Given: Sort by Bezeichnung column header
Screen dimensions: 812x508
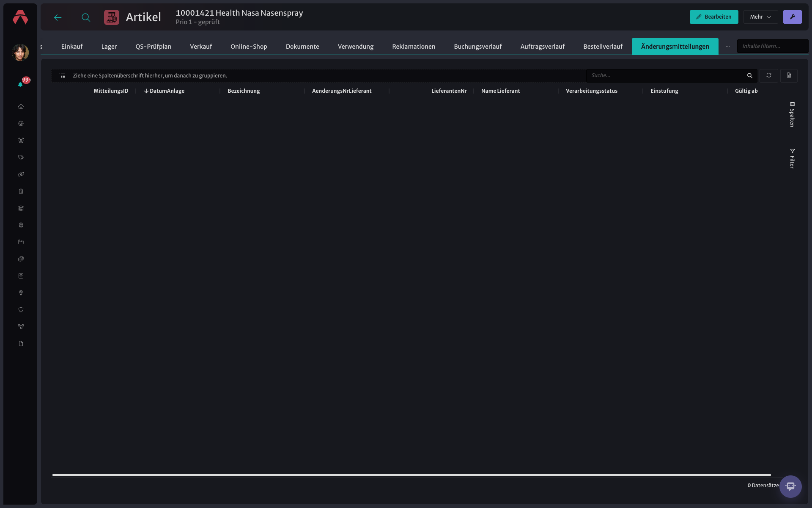Looking at the screenshot, I should [x=244, y=91].
